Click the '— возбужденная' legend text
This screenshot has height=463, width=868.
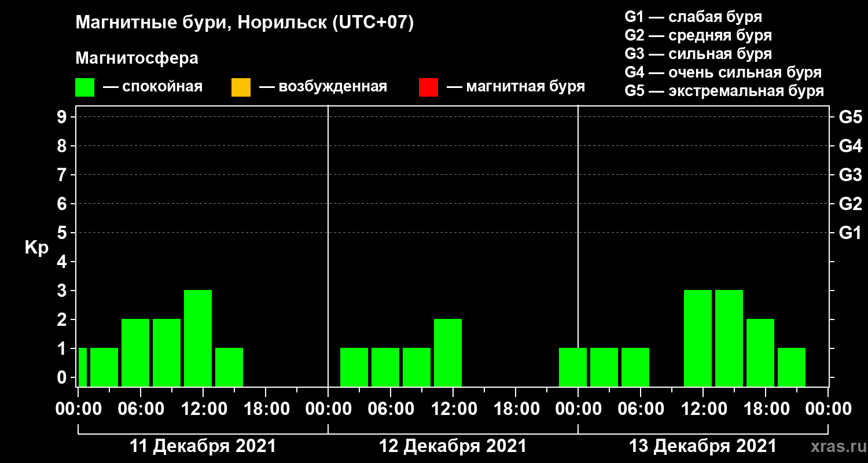(x=323, y=87)
